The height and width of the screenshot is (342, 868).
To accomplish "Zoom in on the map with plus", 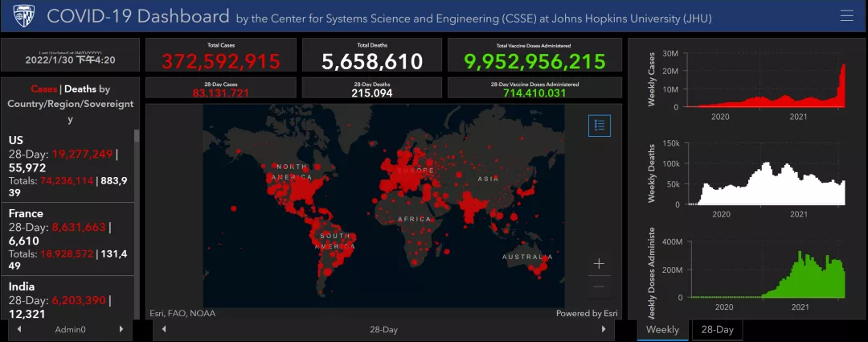I will (599, 264).
